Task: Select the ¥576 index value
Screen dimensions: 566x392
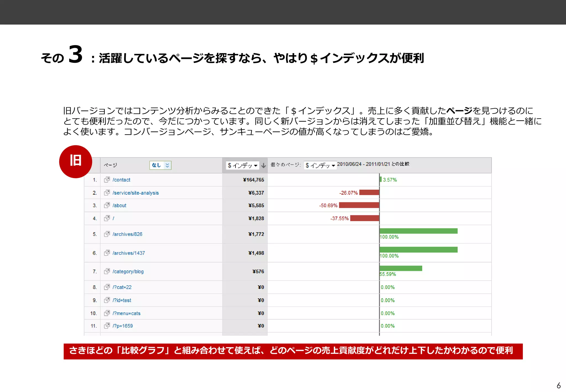Action: [258, 271]
